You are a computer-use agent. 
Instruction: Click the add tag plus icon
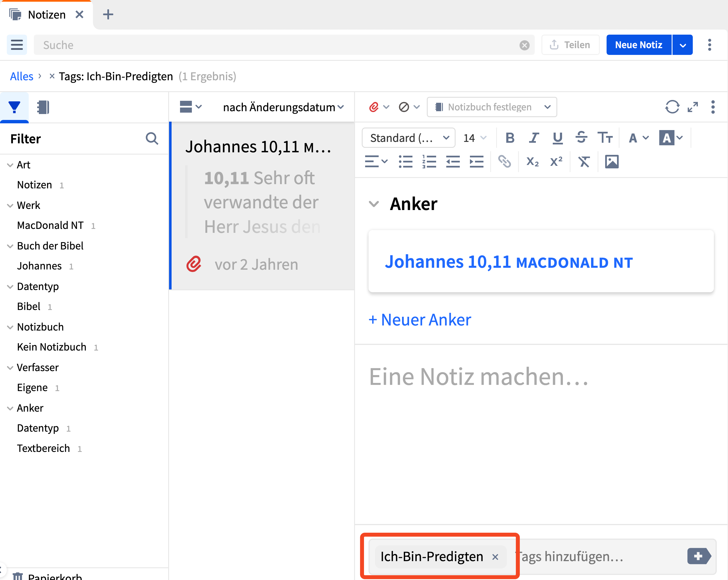pos(699,556)
